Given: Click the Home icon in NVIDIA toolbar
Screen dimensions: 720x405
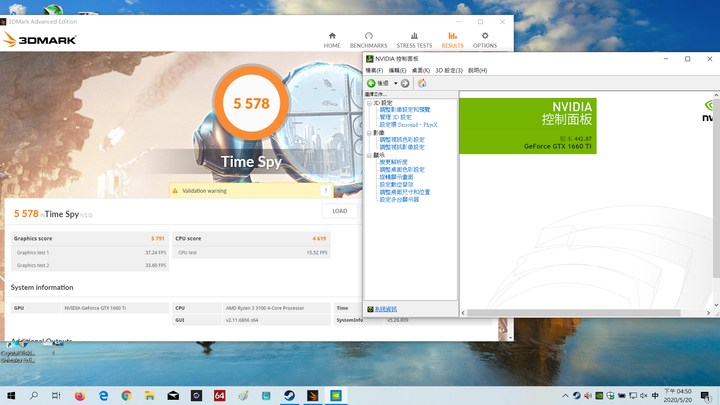Looking at the screenshot, I should point(422,83).
